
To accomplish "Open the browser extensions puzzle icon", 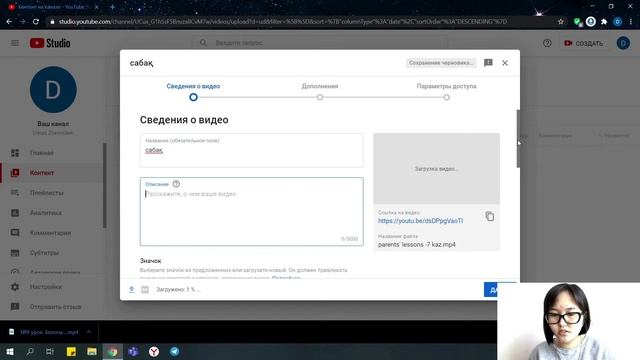I will point(604,22).
